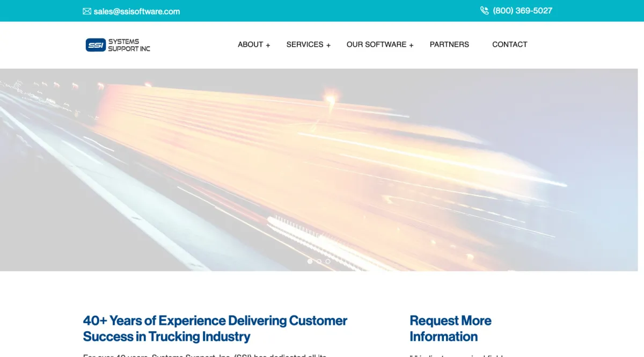
Task: Go to the CONTACT page
Action: pos(510,45)
